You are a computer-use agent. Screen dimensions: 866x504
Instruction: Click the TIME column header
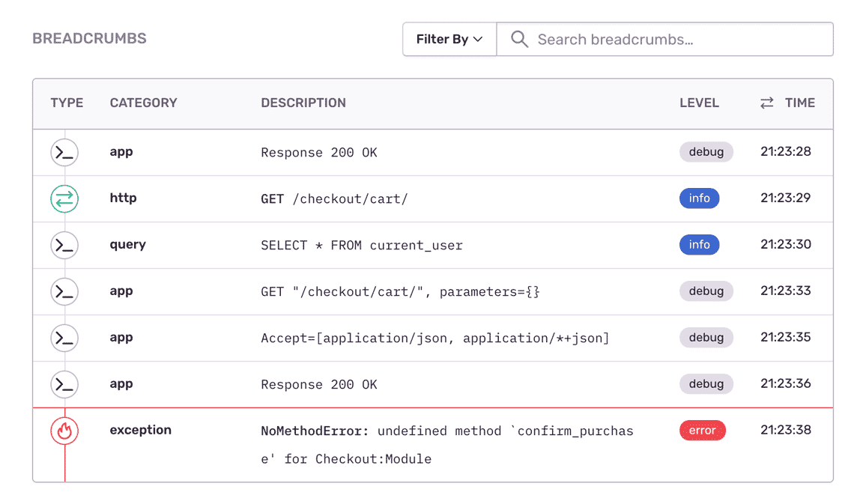[799, 103]
